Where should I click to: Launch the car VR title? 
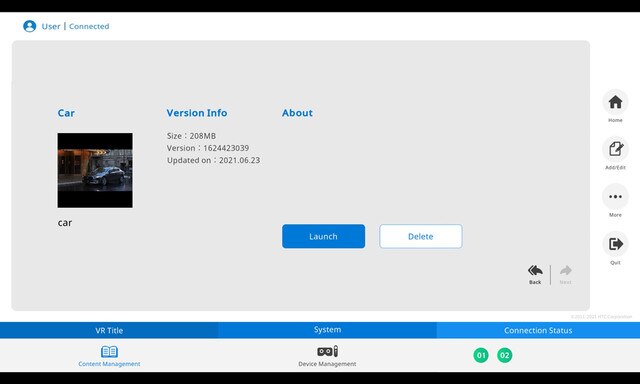pos(323,236)
